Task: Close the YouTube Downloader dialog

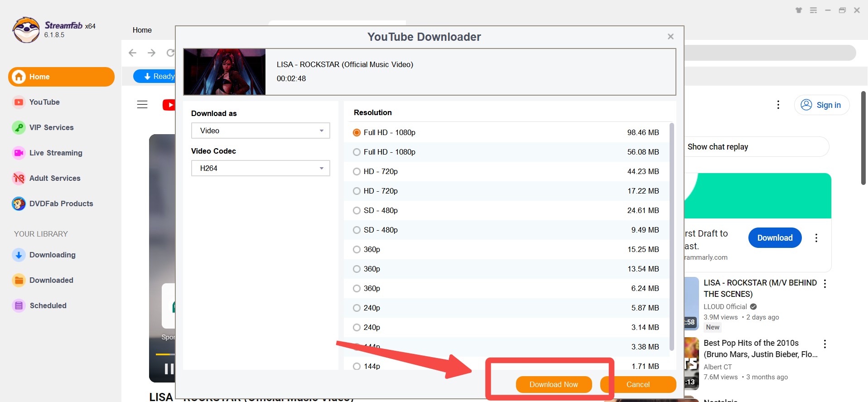Action: 670,37
